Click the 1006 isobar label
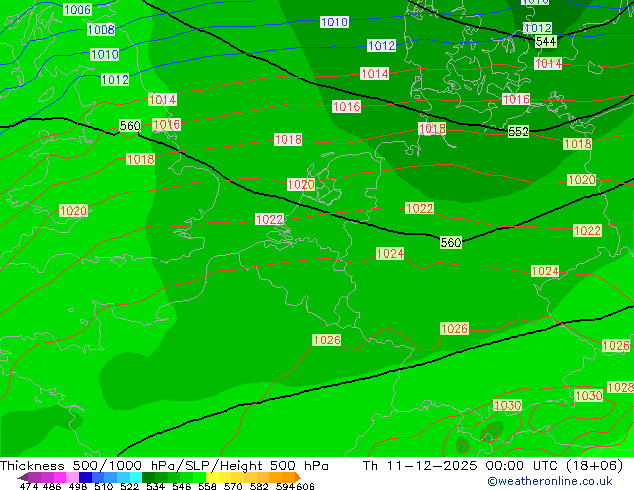 pyautogui.click(x=77, y=9)
